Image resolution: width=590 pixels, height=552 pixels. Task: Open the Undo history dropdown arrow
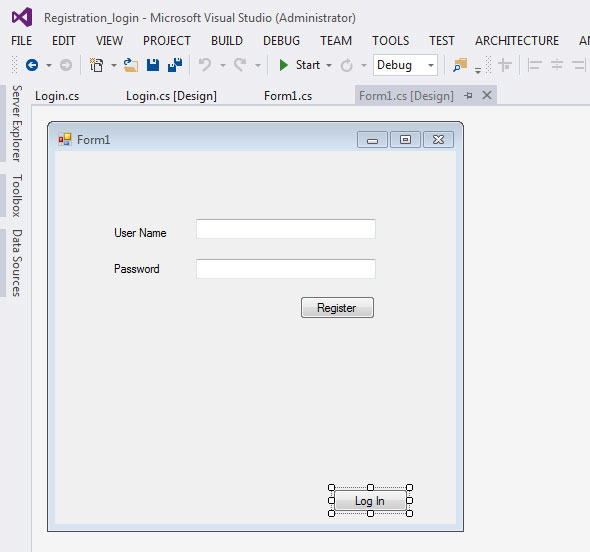pos(223,65)
